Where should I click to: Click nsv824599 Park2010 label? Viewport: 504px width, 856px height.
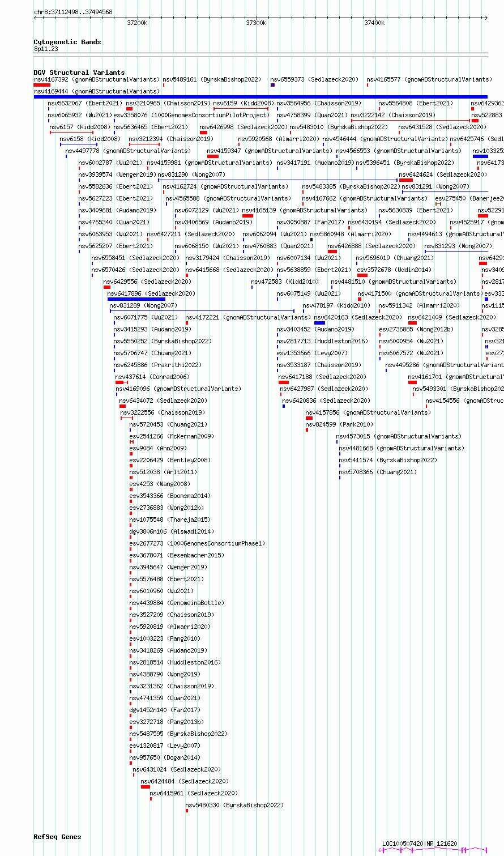[x=339, y=424]
